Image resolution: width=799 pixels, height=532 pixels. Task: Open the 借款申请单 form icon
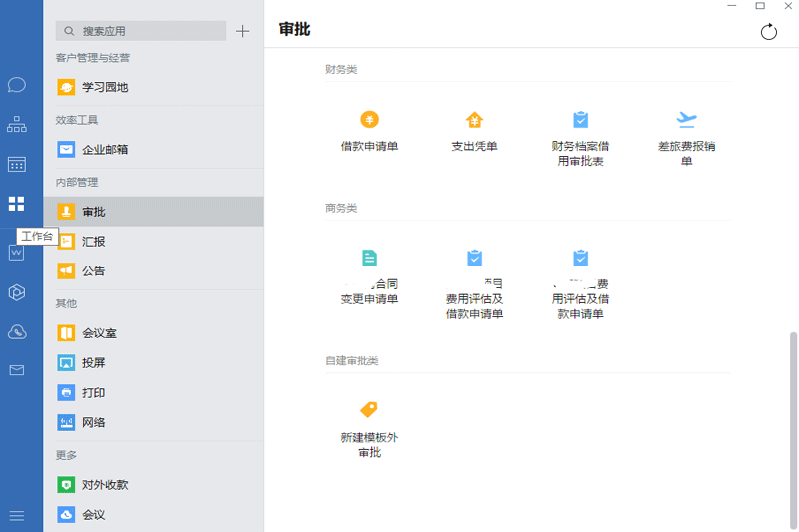369,121
